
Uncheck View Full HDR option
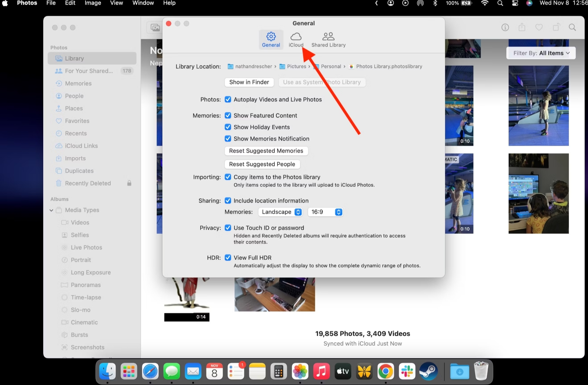point(228,258)
